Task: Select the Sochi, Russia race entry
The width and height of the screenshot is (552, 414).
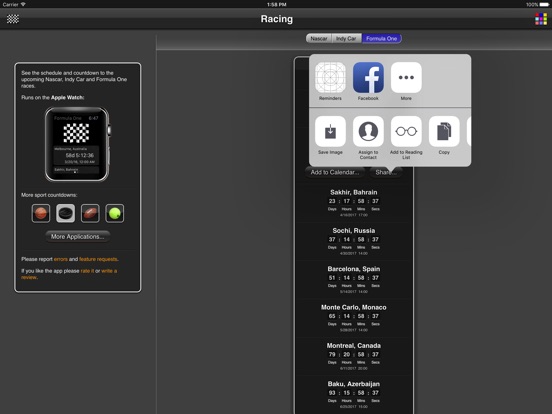Action: click(354, 241)
